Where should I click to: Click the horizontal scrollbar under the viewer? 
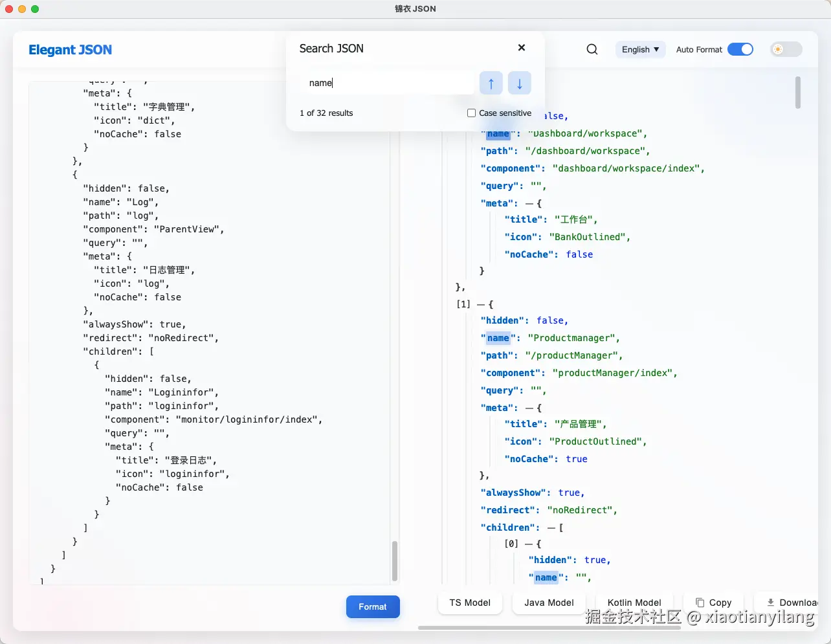click(x=549, y=627)
